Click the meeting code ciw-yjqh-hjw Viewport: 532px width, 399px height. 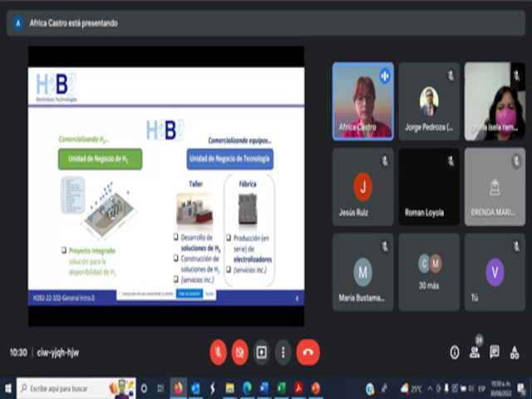tap(58, 352)
